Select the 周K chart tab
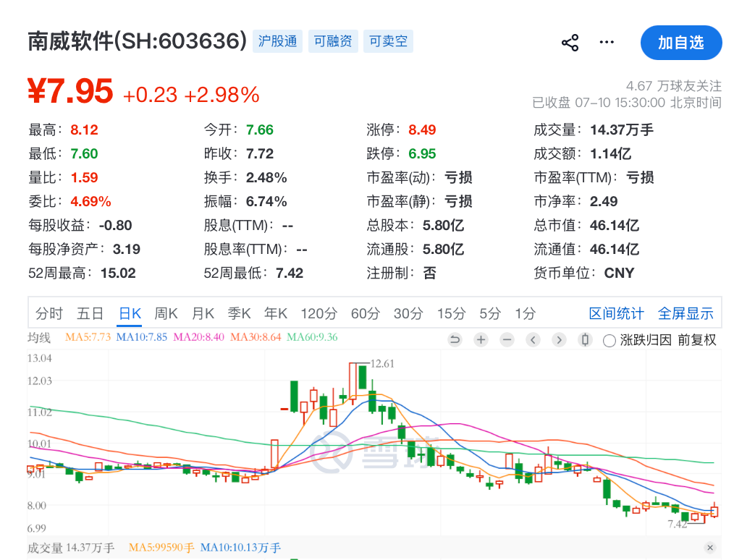The height and width of the screenshot is (560, 734). coord(166,313)
